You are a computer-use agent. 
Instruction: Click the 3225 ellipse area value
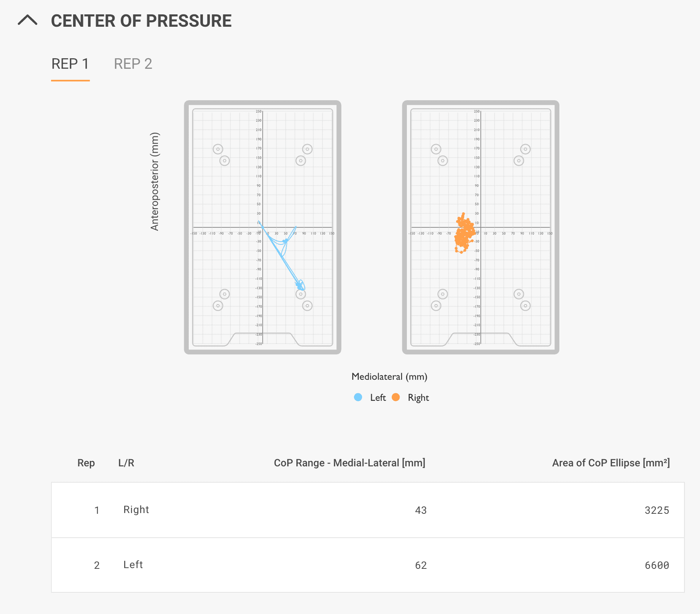657,510
